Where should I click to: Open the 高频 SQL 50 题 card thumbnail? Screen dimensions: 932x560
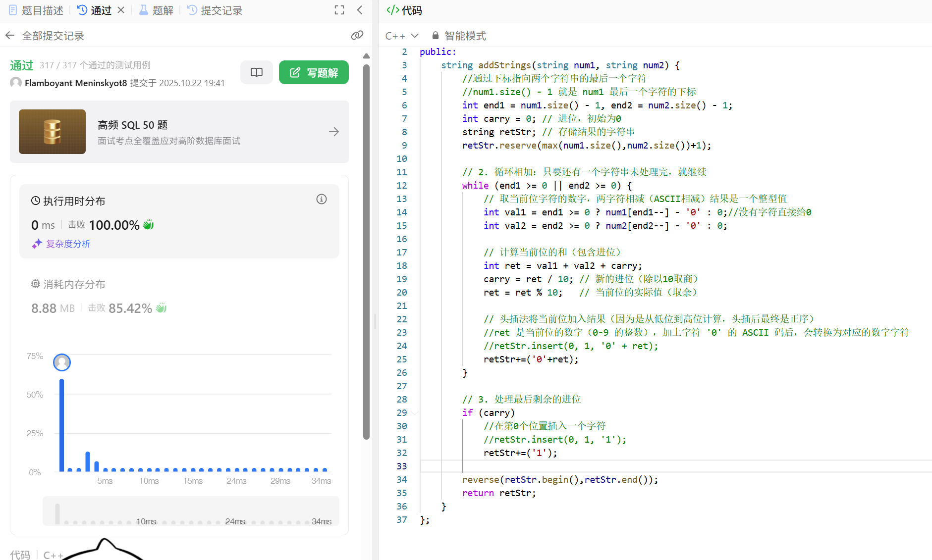coord(52,132)
